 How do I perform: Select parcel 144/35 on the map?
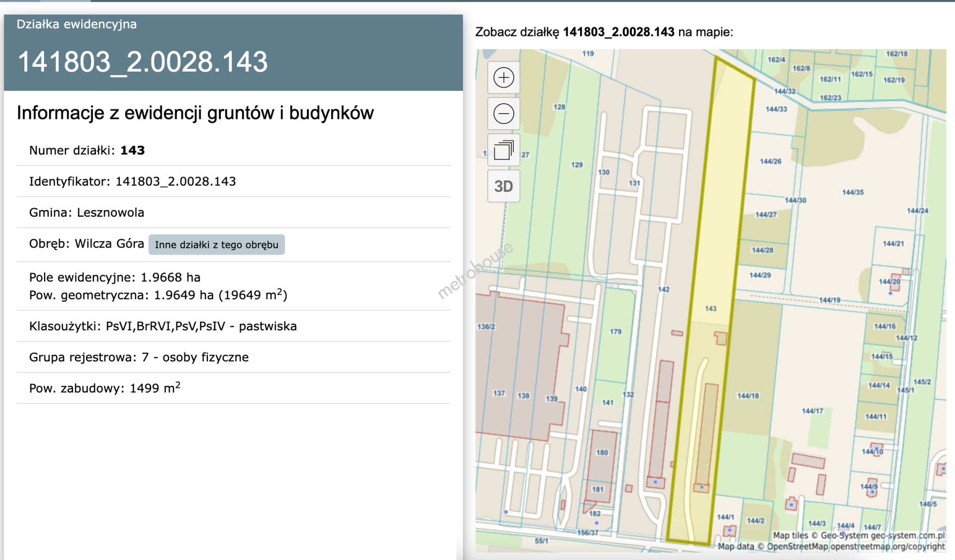click(x=852, y=192)
